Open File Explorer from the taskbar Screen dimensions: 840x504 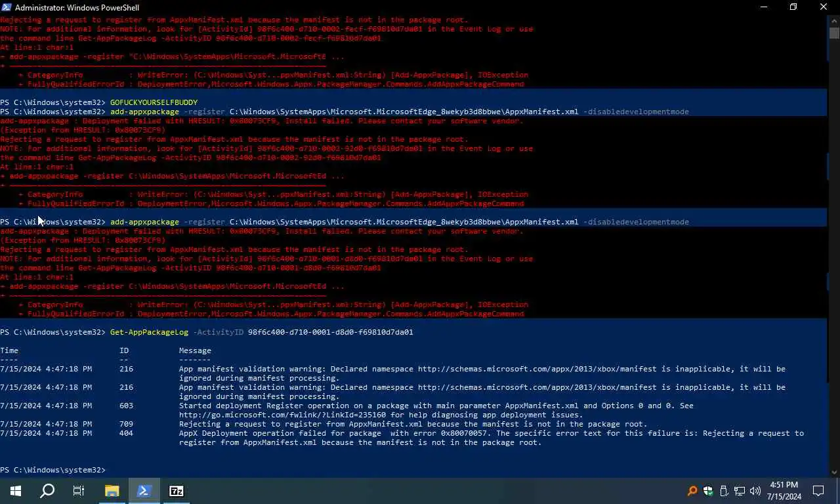[112, 491]
